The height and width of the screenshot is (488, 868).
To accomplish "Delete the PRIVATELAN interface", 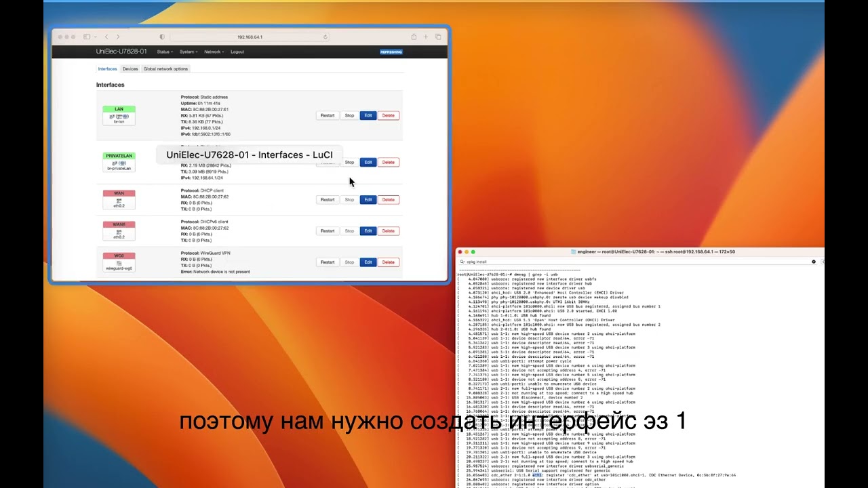I will click(x=388, y=162).
